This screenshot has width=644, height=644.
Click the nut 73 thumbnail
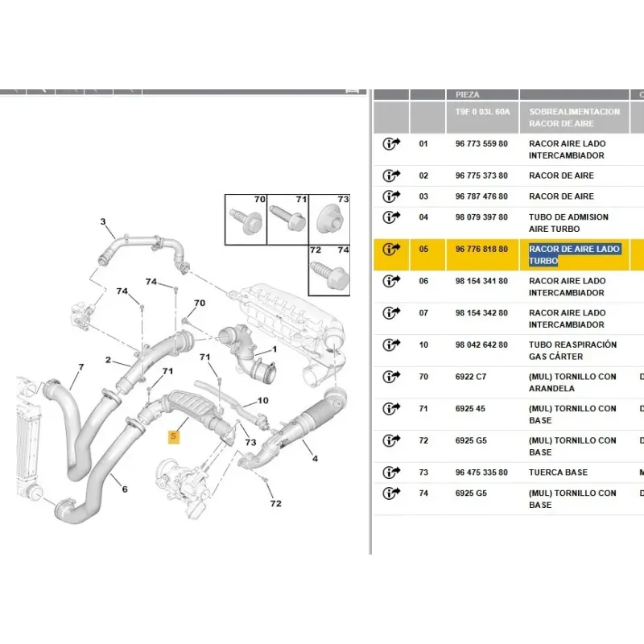coord(331,218)
